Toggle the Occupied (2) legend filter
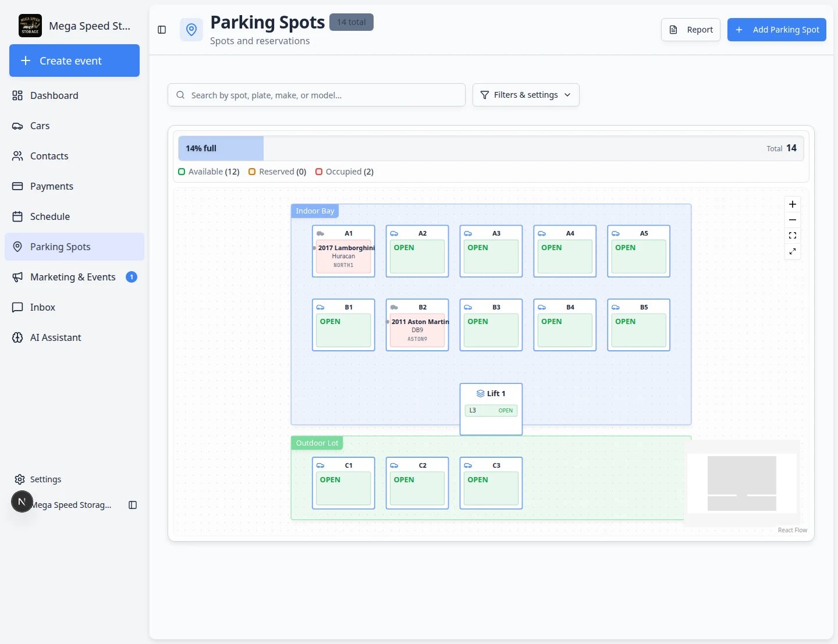The width and height of the screenshot is (838, 644). (345, 172)
